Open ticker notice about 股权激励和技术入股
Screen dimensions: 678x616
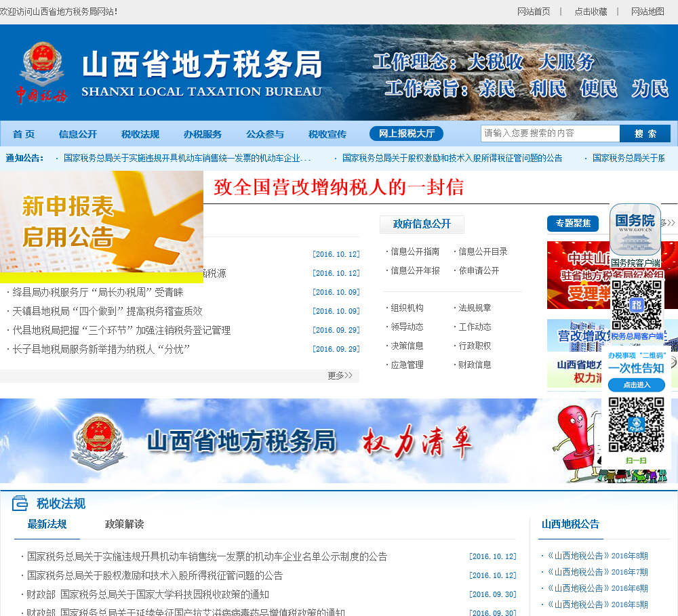[452, 158]
